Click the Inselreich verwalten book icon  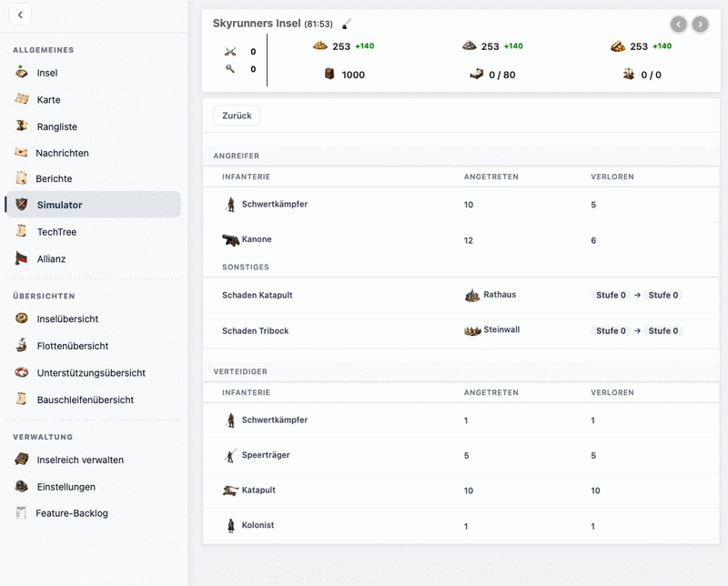[21, 459]
